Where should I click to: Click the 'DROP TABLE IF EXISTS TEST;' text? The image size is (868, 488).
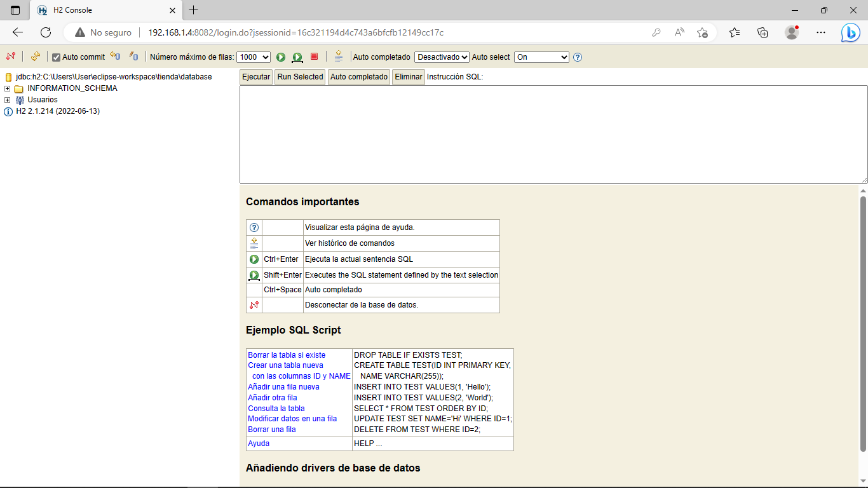coord(408,355)
